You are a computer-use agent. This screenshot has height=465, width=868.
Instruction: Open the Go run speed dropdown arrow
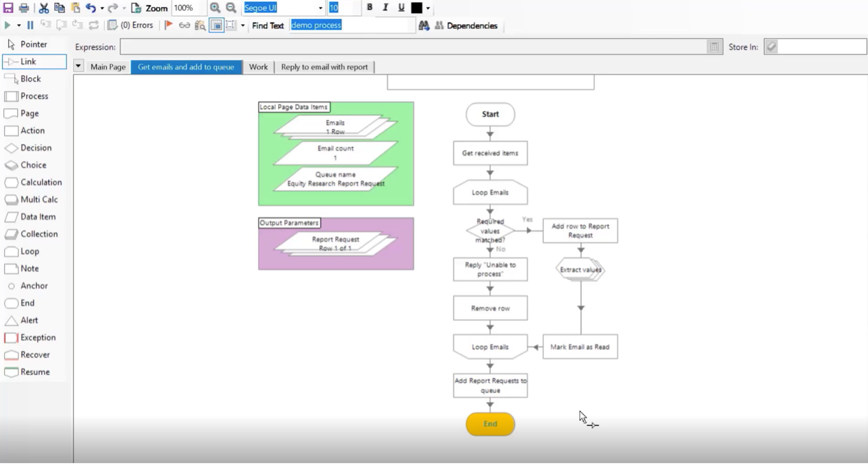tap(18, 25)
